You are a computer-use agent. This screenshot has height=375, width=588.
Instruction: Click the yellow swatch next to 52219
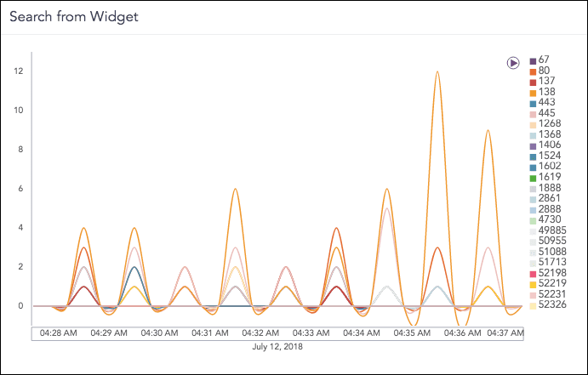[x=533, y=283]
